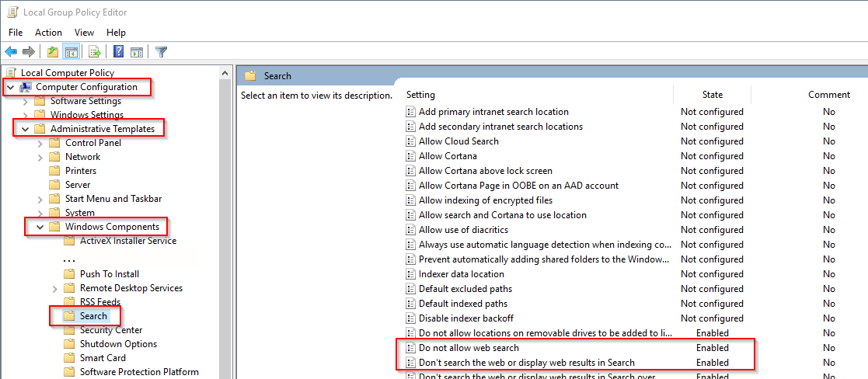Image resolution: width=868 pixels, height=379 pixels.
Task: Click the Export List toolbar icon
Action: (x=95, y=52)
